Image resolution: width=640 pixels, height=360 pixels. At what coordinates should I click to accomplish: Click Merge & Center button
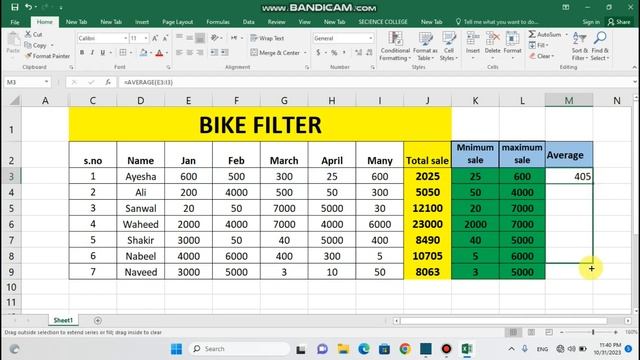(275, 53)
